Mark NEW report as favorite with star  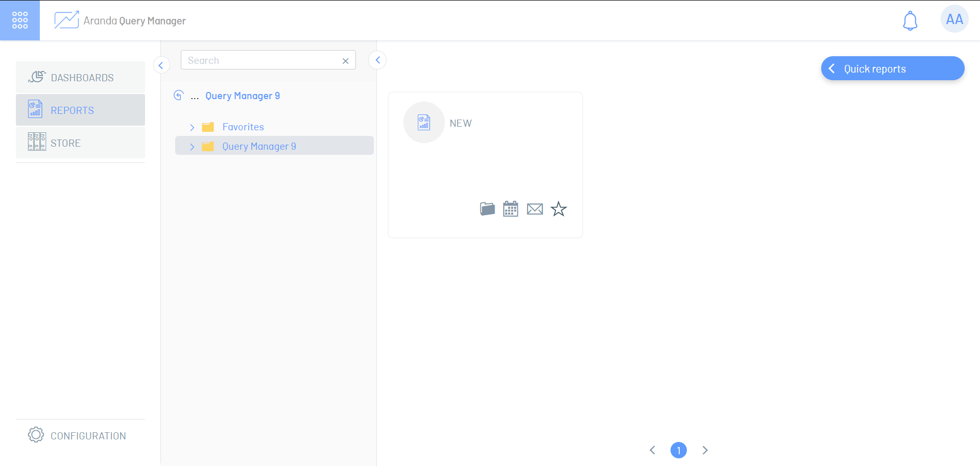pos(559,208)
